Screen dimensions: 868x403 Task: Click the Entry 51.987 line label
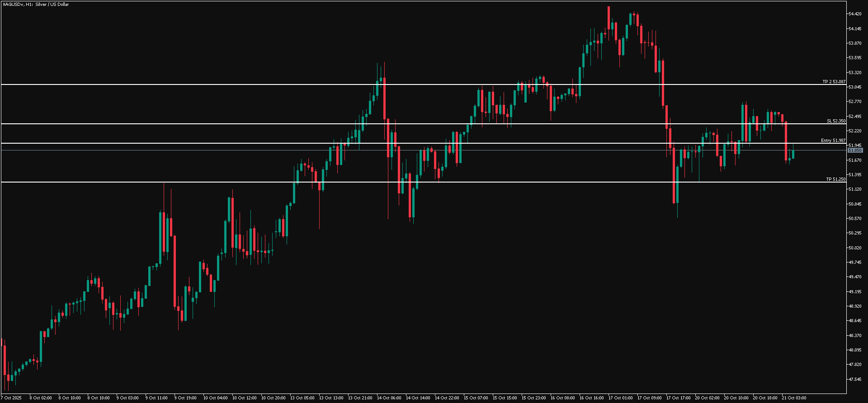tap(833, 141)
